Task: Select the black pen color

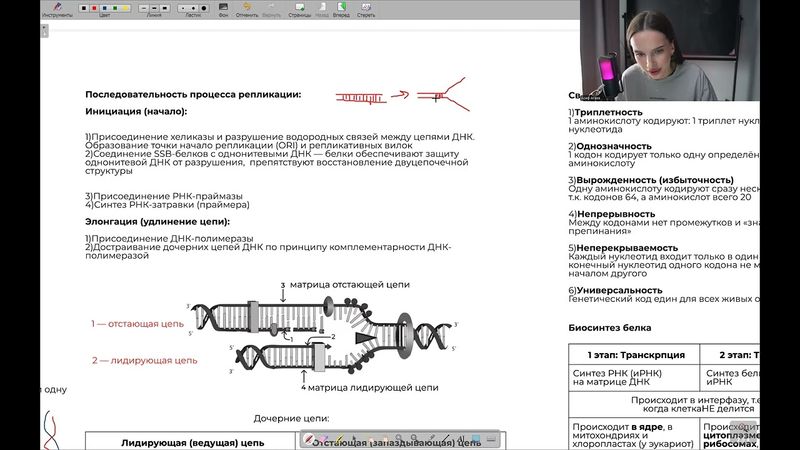Action: point(84,8)
